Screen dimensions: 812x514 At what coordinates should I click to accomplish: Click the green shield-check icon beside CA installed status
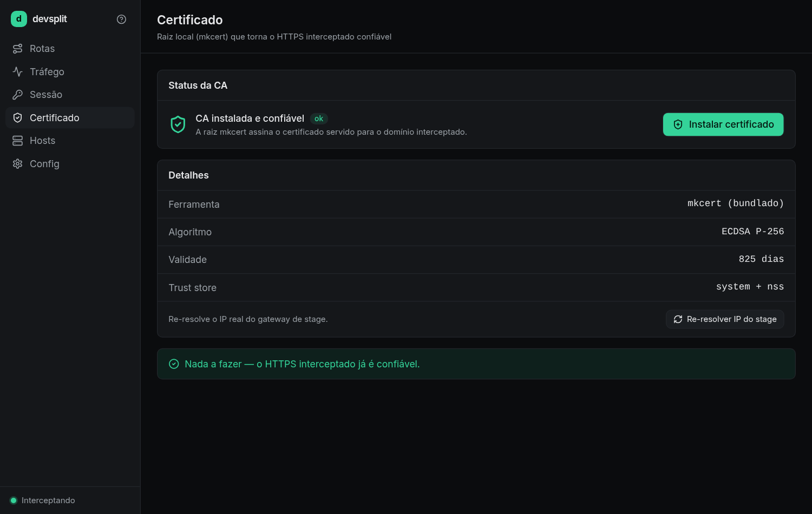pos(178,124)
